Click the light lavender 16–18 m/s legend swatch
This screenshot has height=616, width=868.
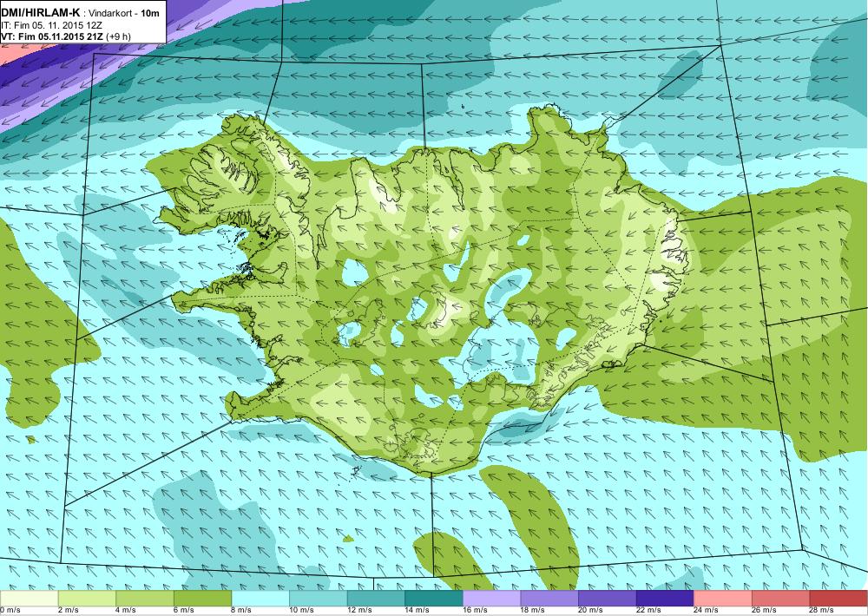point(491,599)
